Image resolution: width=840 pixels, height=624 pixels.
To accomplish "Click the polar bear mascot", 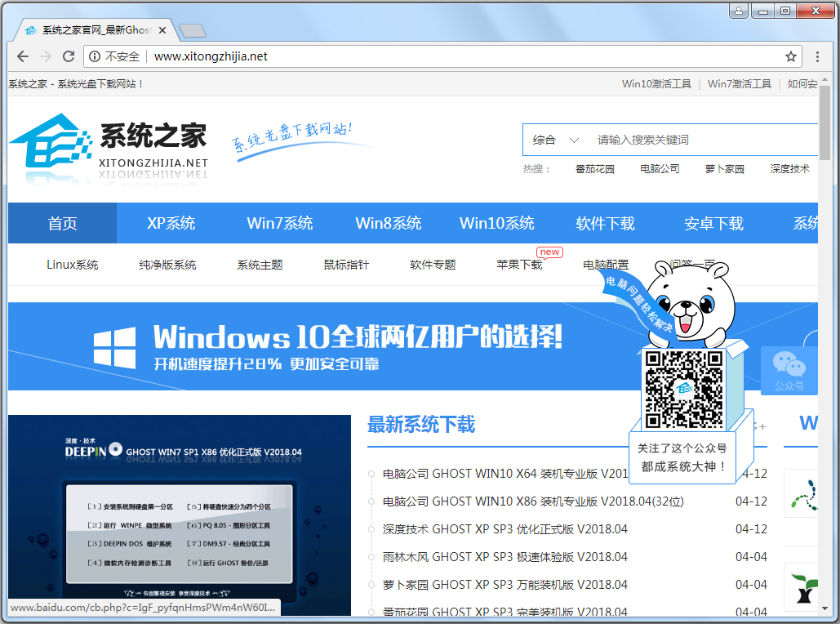I will pyautogui.click(x=691, y=303).
